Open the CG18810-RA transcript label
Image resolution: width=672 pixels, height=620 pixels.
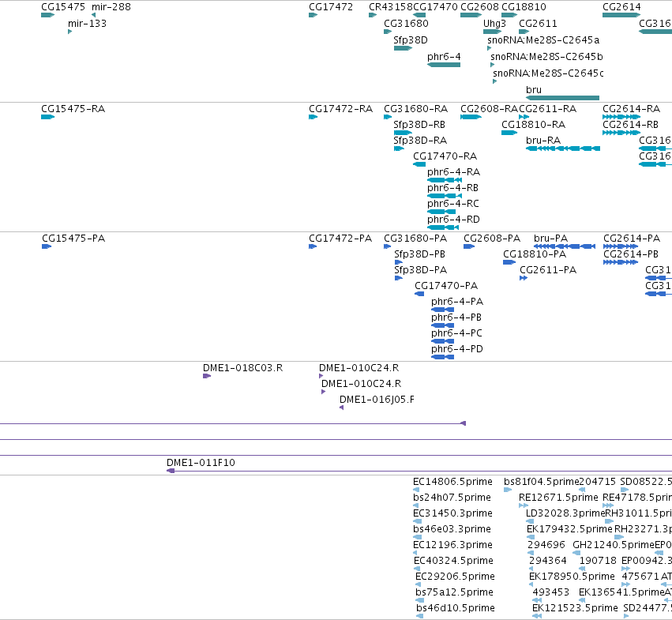[533, 125]
